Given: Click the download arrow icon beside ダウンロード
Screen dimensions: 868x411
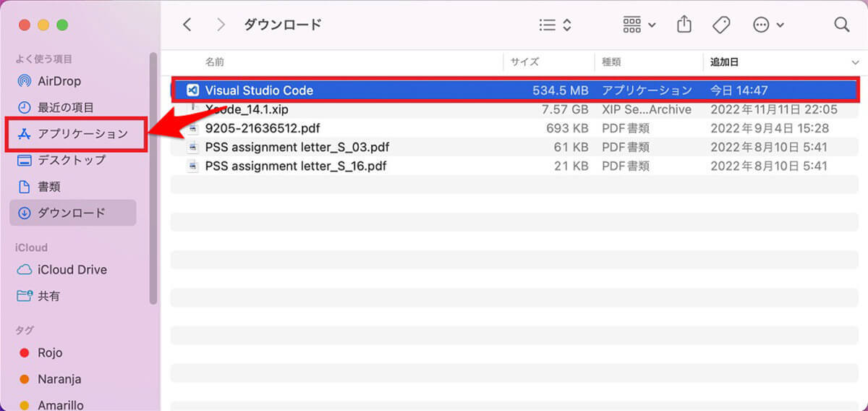Looking at the screenshot, I should tap(24, 213).
